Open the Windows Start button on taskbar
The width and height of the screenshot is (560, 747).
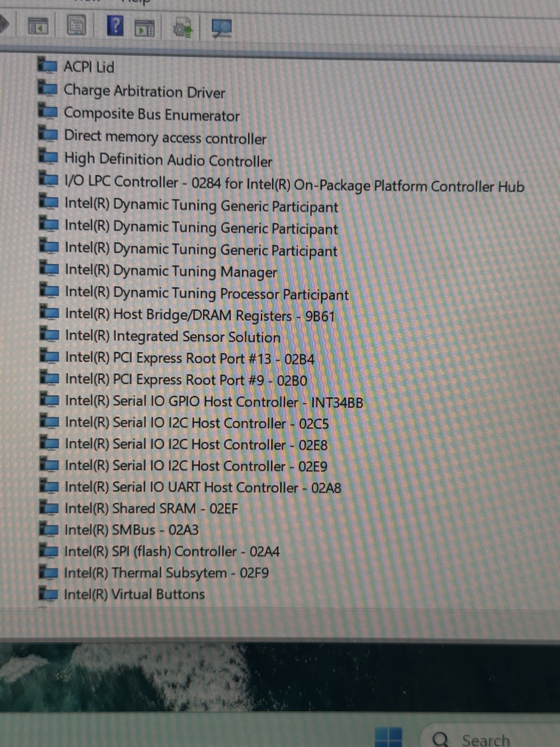click(388, 737)
